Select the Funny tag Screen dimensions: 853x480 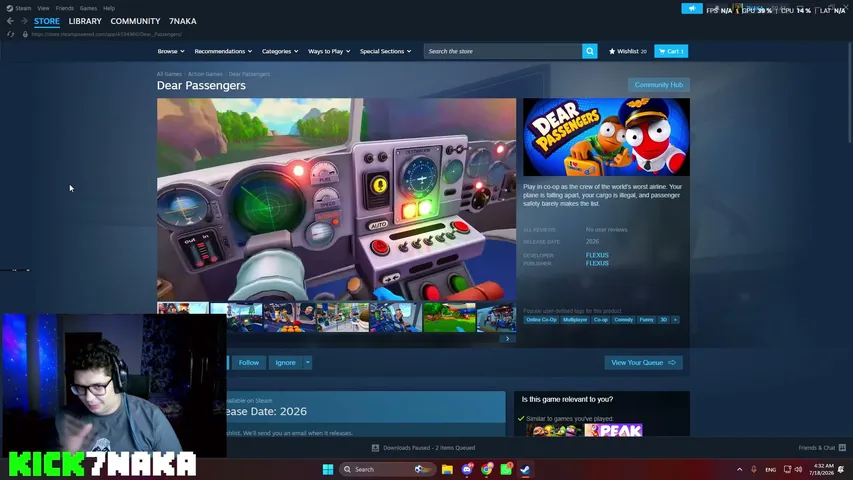[646, 320]
